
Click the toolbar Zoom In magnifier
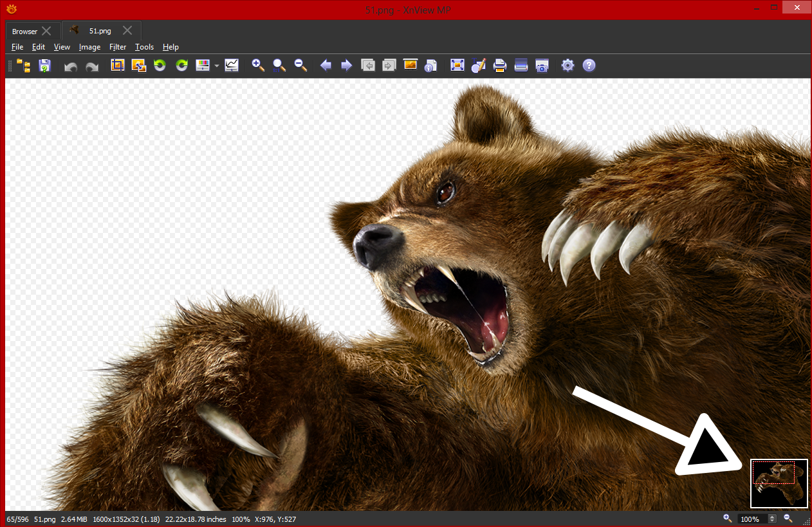(x=258, y=65)
